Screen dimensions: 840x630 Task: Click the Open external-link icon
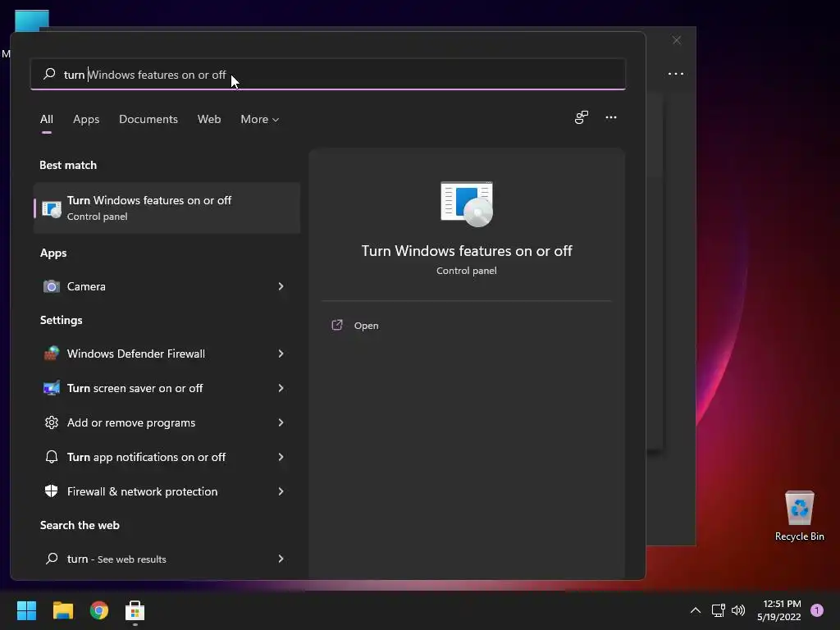[x=337, y=325]
